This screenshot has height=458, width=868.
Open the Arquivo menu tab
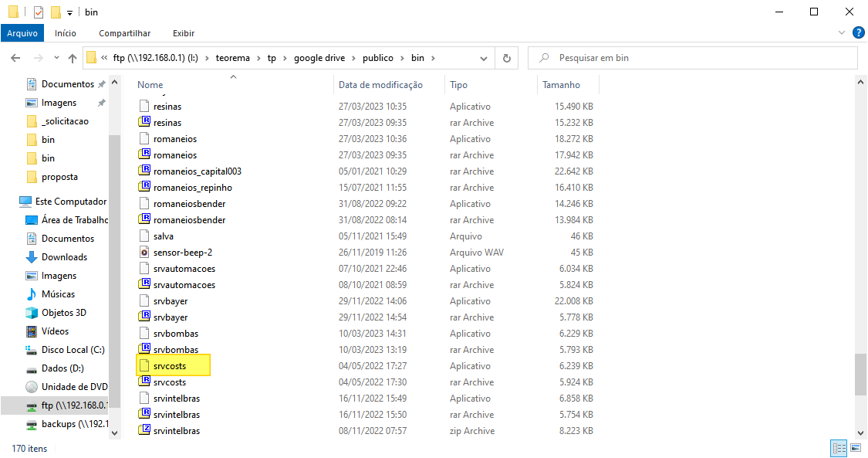pyautogui.click(x=22, y=33)
